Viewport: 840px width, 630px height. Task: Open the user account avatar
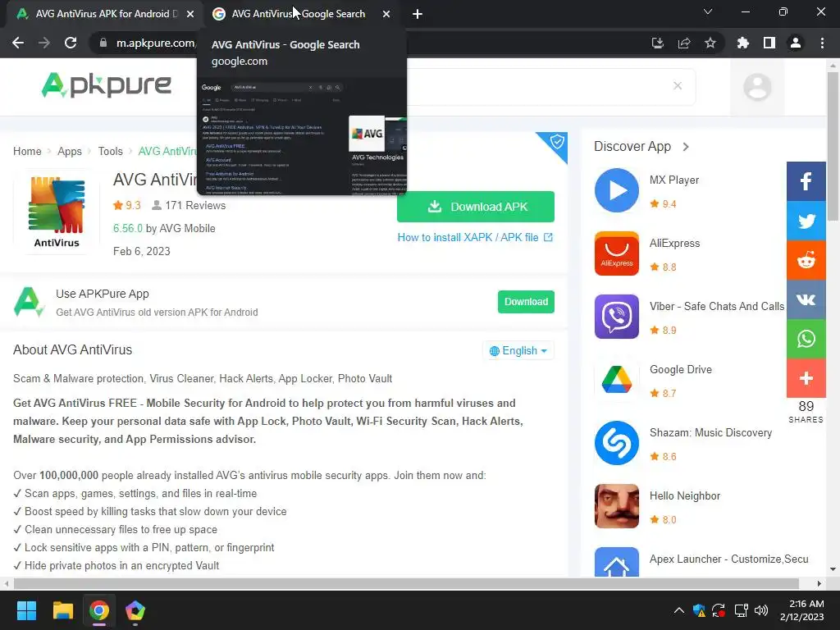(757, 87)
